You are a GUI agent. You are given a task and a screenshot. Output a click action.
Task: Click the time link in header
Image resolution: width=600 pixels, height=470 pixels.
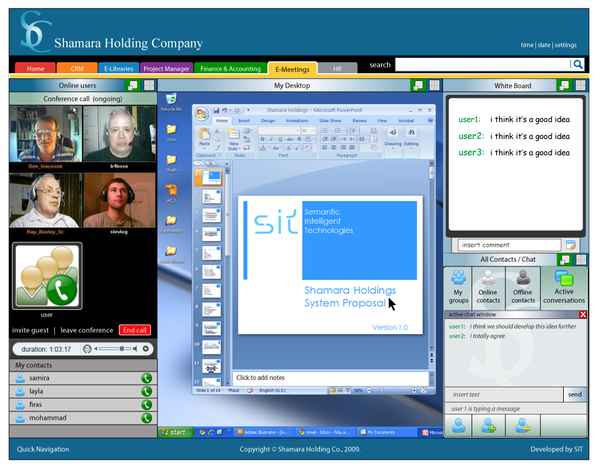[x=527, y=45]
